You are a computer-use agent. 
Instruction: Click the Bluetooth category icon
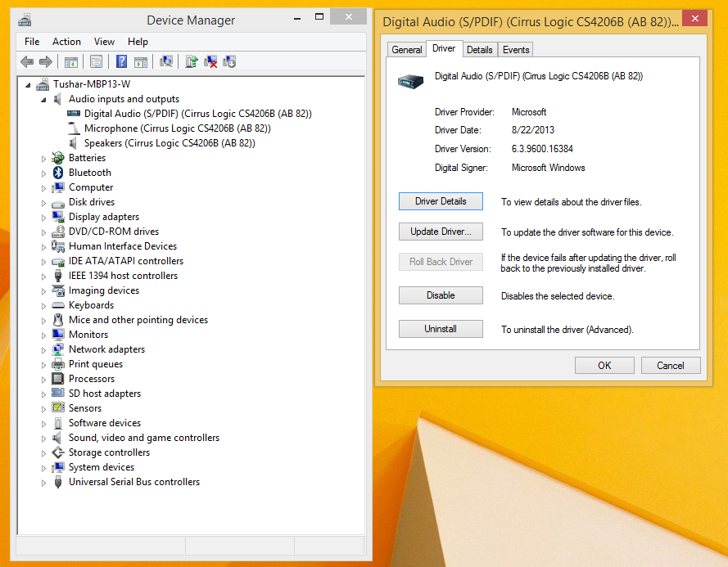(x=57, y=173)
